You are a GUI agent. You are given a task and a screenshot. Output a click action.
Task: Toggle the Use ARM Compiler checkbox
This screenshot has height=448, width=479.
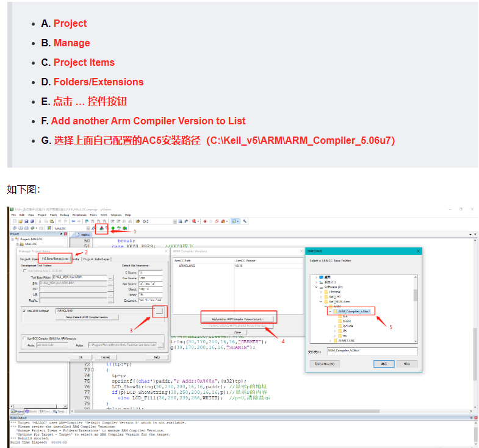[24, 311]
